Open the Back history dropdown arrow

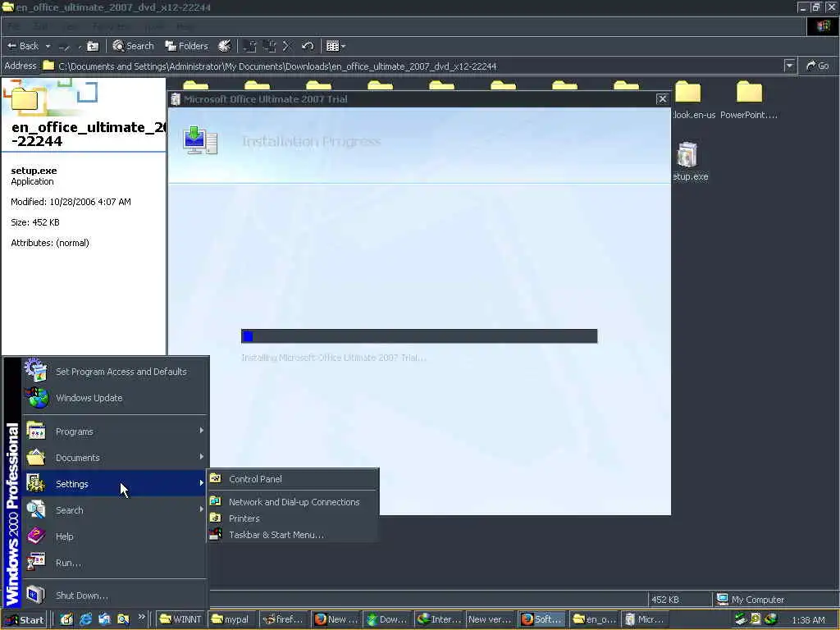tap(48, 46)
